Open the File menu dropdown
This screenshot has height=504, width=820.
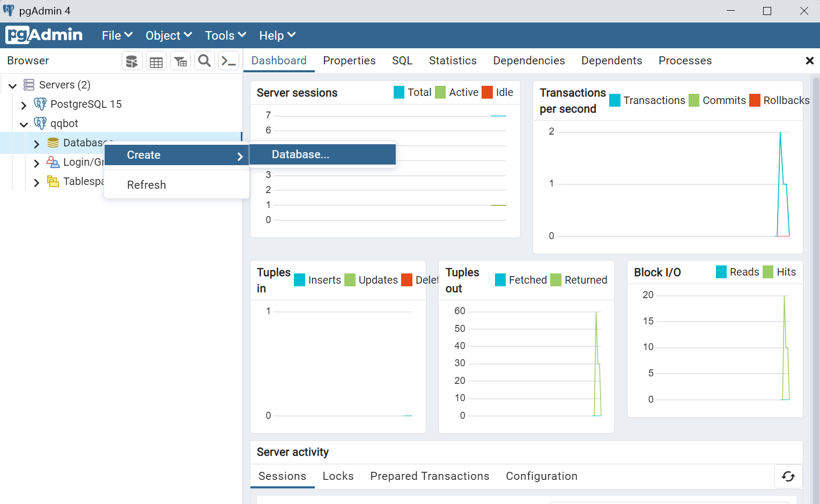(117, 35)
